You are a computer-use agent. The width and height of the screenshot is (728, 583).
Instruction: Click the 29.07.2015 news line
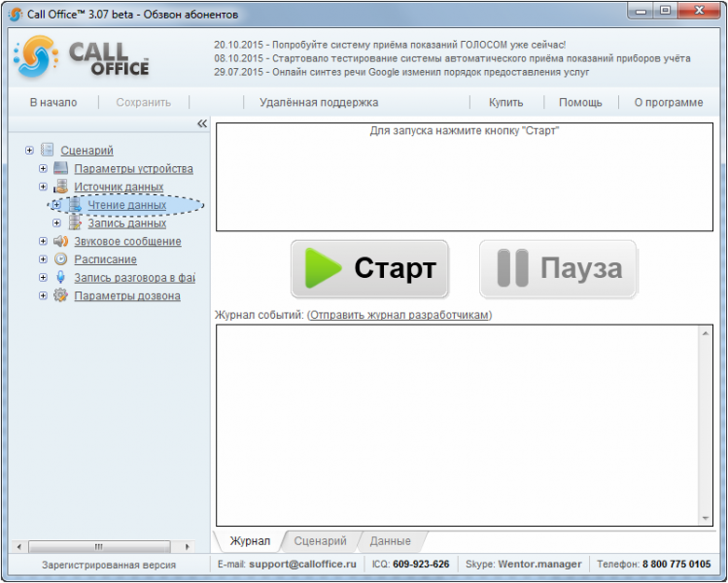(401, 72)
